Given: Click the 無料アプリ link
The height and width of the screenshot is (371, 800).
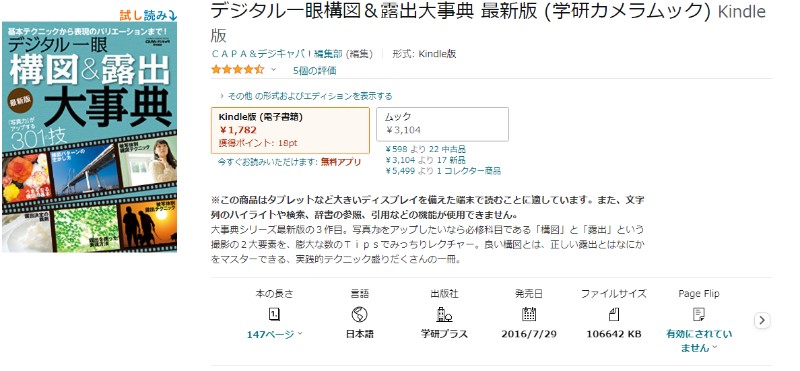Looking at the screenshot, I should 341,162.
